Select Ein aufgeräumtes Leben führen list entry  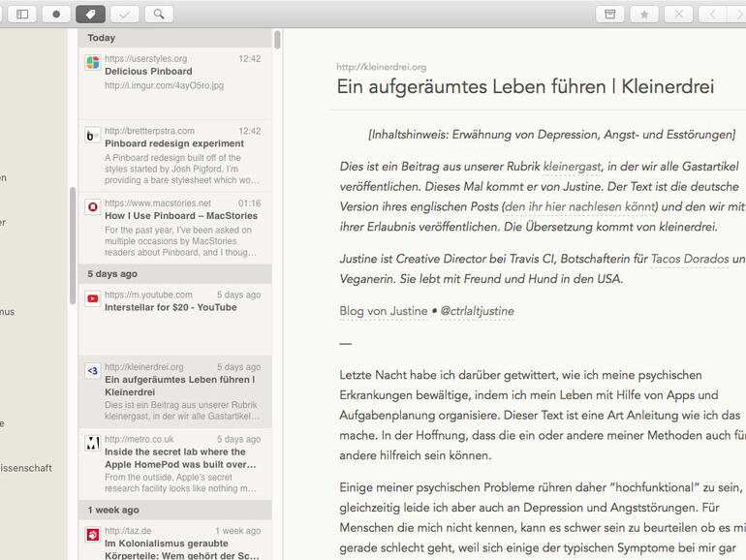[175, 391]
